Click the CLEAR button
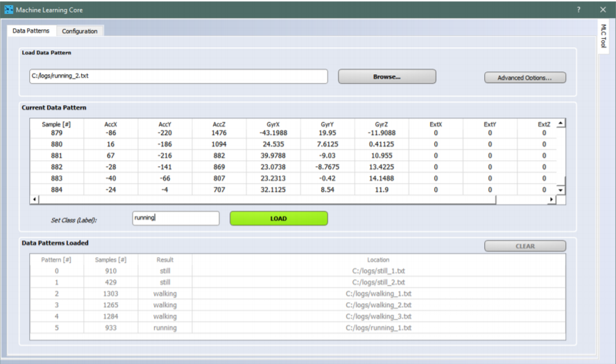The height and width of the screenshot is (364, 616). 525,246
